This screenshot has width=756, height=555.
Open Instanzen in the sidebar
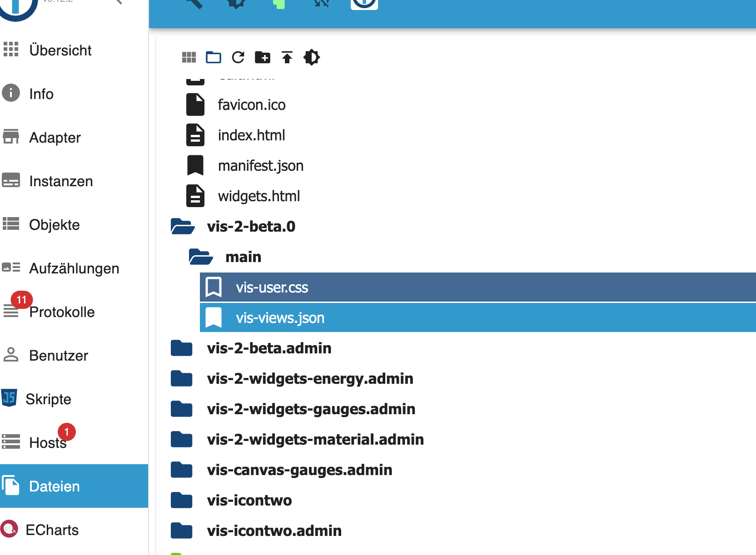(x=74, y=181)
